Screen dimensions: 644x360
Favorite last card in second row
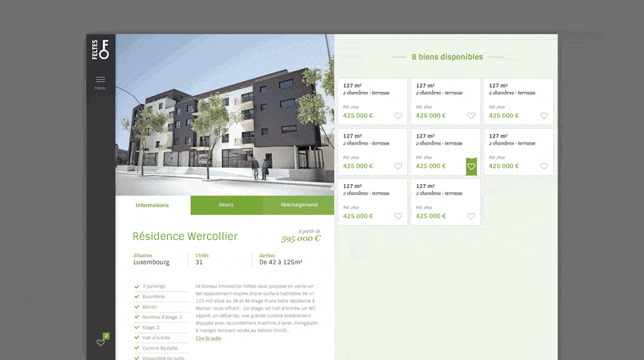click(544, 166)
